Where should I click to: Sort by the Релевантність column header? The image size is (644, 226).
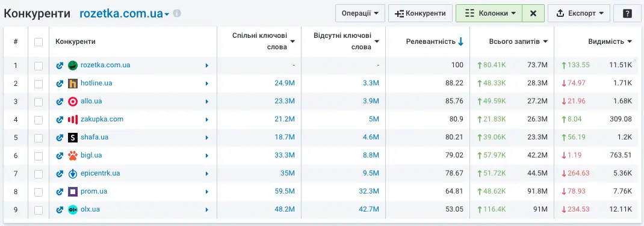click(431, 41)
